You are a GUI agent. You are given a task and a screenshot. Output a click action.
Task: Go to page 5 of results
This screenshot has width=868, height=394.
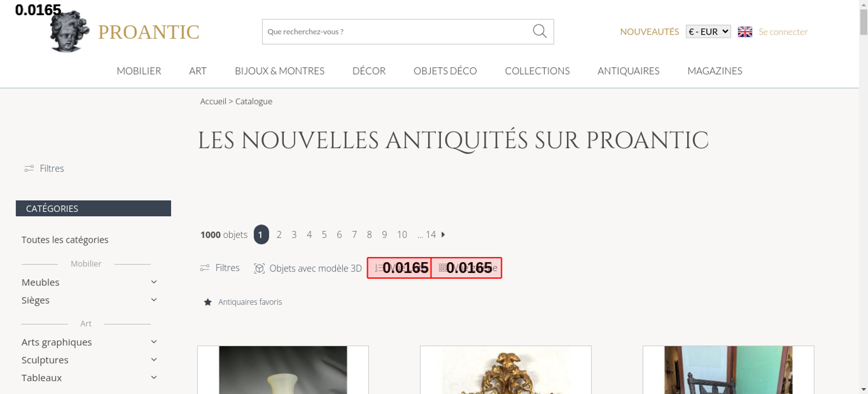pyautogui.click(x=324, y=234)
